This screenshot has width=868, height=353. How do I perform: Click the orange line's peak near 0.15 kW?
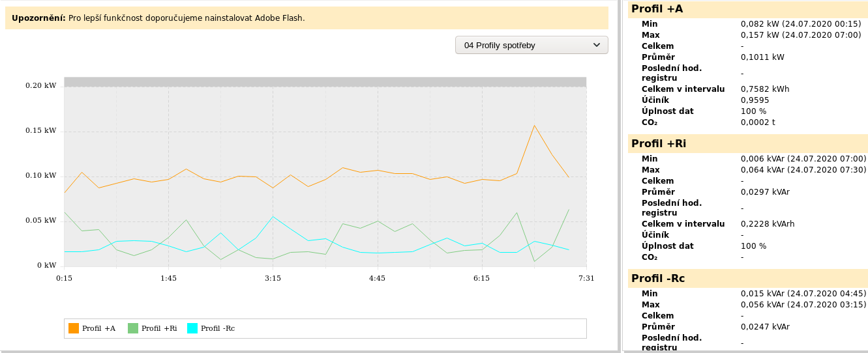point(534,126)
